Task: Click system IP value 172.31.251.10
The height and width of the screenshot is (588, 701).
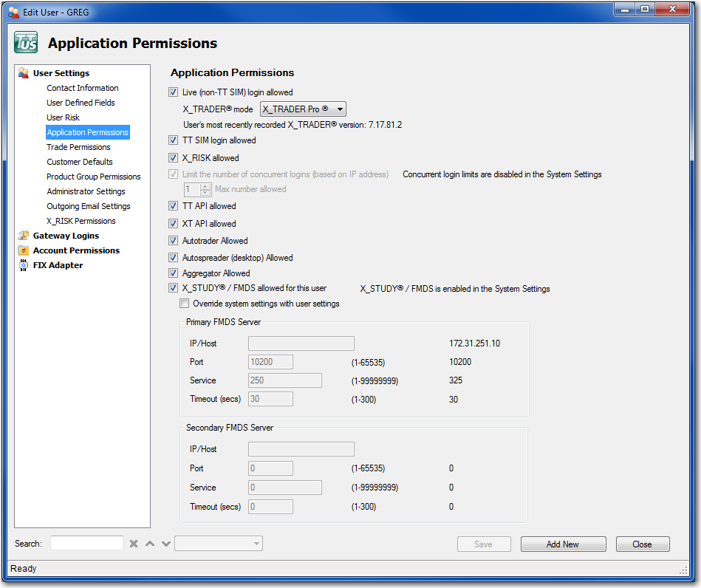Action: coord(475,343)
